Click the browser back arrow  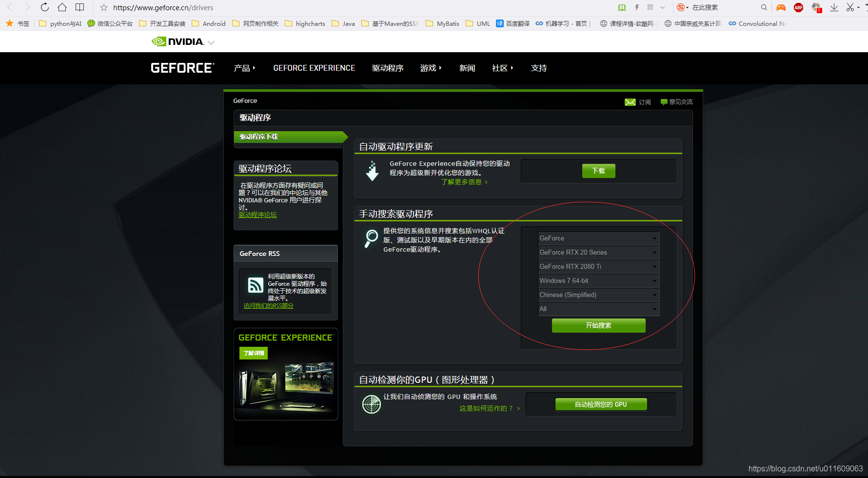tap(10, 7)
